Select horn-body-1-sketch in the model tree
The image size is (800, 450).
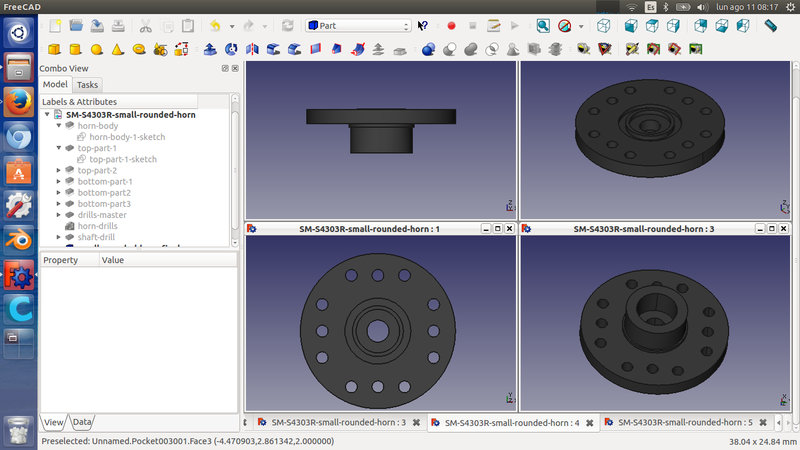[x=127, y=137]
